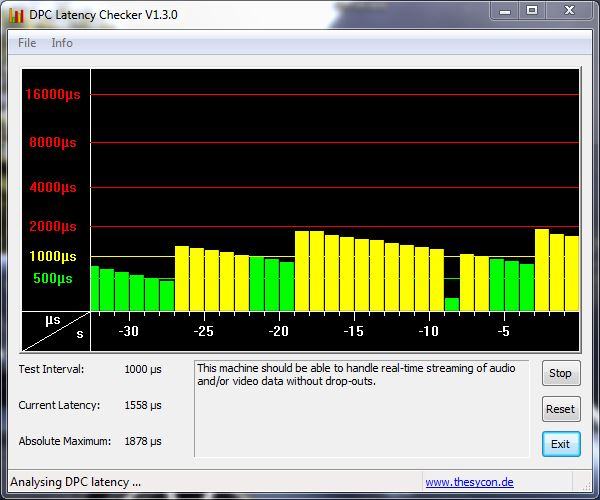Image resolution: width=600 pixels, height=500 pixels.
Task: Click the -30 time axis label
Action: click(x=128, y=331)
